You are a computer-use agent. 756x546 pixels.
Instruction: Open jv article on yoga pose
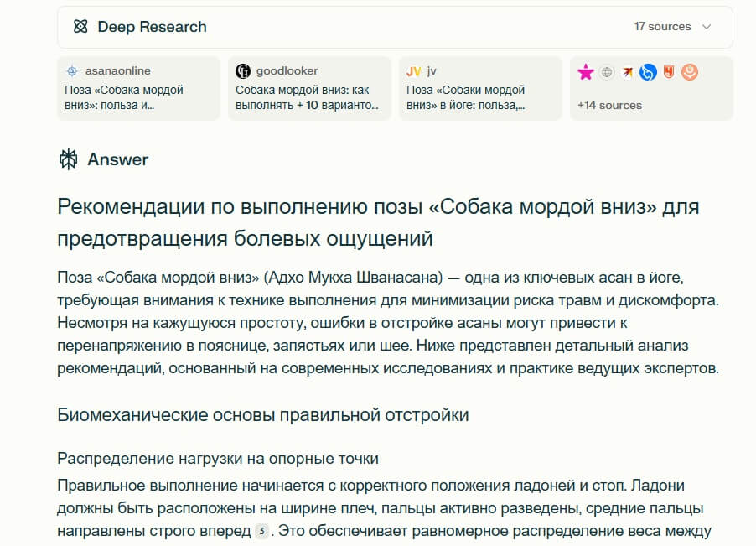pyautogui.click(x=466, y=97)
